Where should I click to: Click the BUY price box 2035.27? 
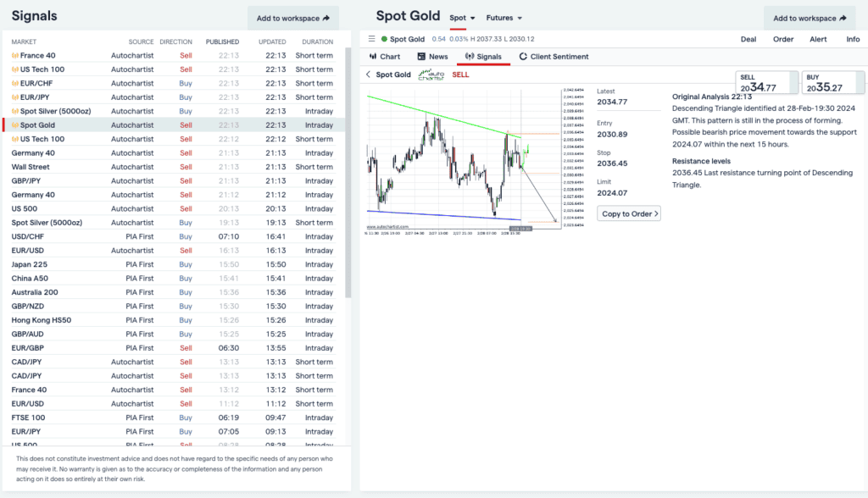tap(832, 83)
